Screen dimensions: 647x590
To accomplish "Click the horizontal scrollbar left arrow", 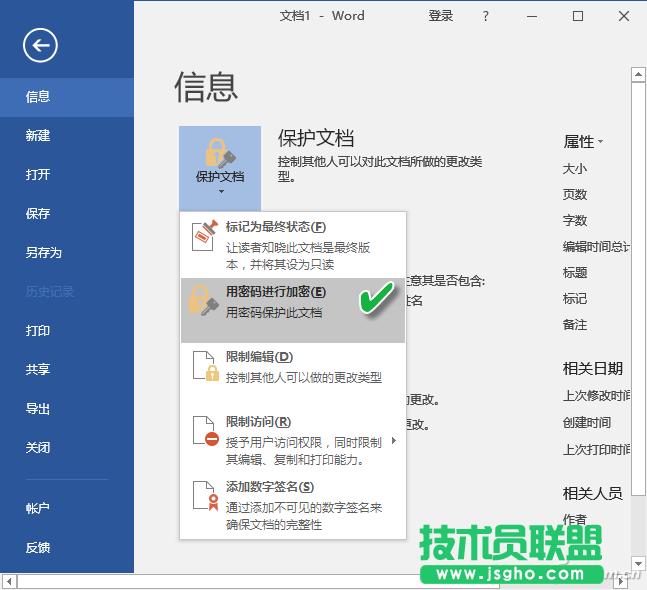I will pyautogui.click(x=8, y=581).
